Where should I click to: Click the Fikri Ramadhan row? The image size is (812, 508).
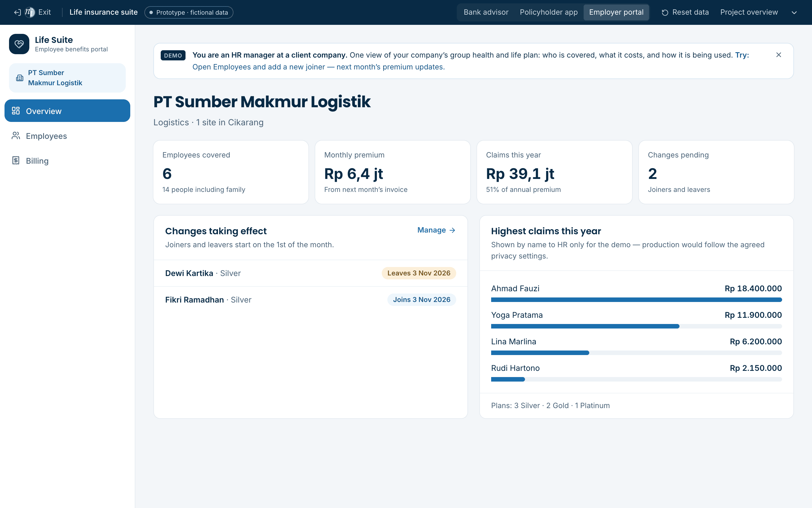310,300
